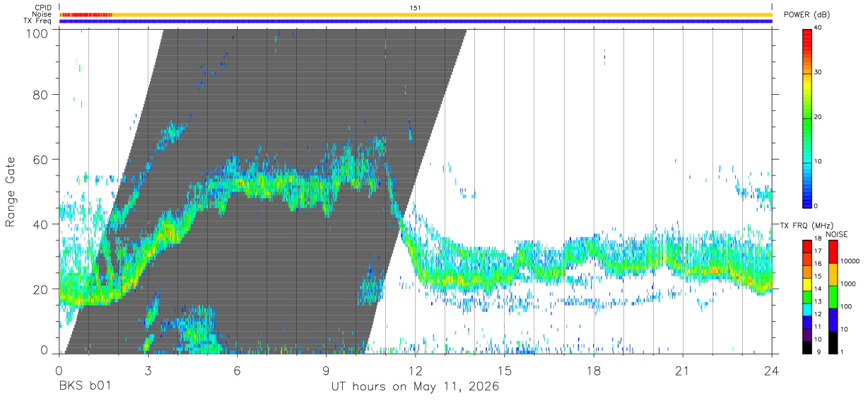Select the 16 MHz frequency label
Screen dimensions: 868x401
(819, 264)
